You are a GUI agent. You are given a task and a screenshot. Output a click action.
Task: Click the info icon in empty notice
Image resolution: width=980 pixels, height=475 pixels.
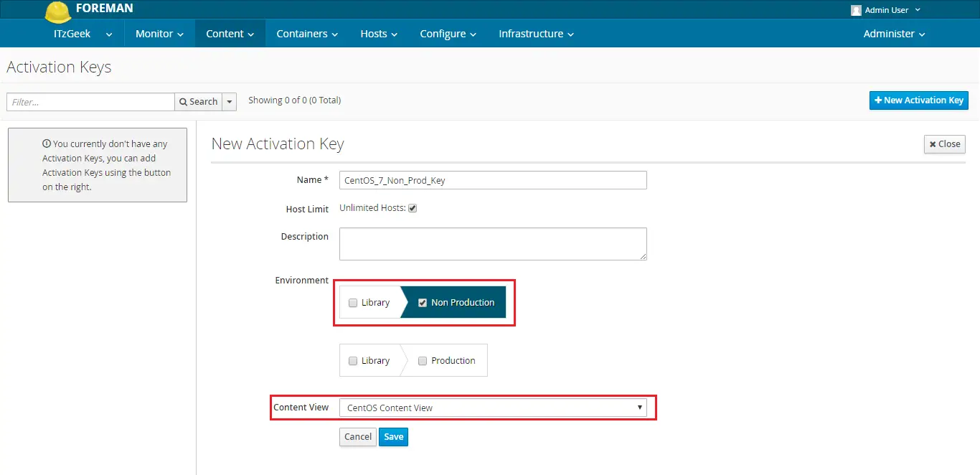click(x=47, y=144)
